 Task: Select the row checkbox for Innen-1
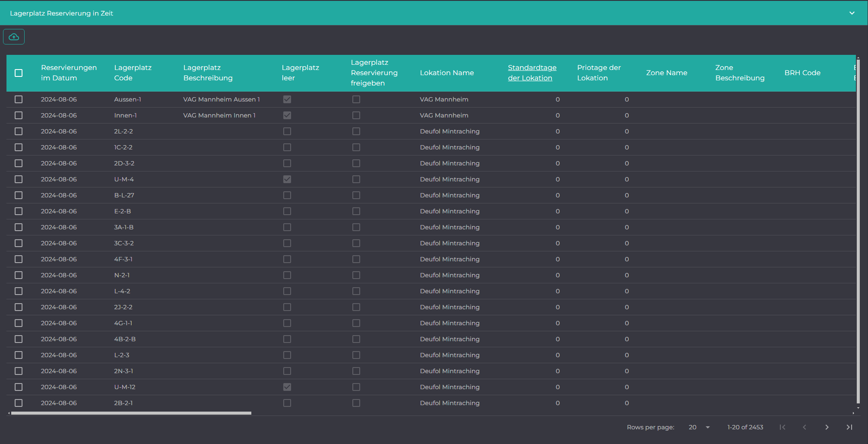19,115
